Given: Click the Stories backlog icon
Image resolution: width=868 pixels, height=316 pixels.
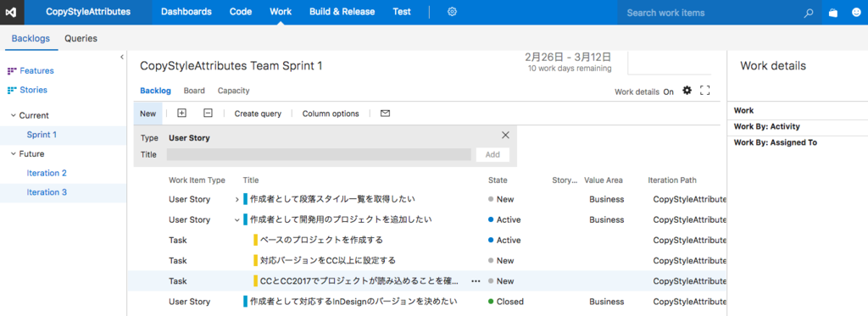Looking at the screenshot, I should click(x=12, y=90).
